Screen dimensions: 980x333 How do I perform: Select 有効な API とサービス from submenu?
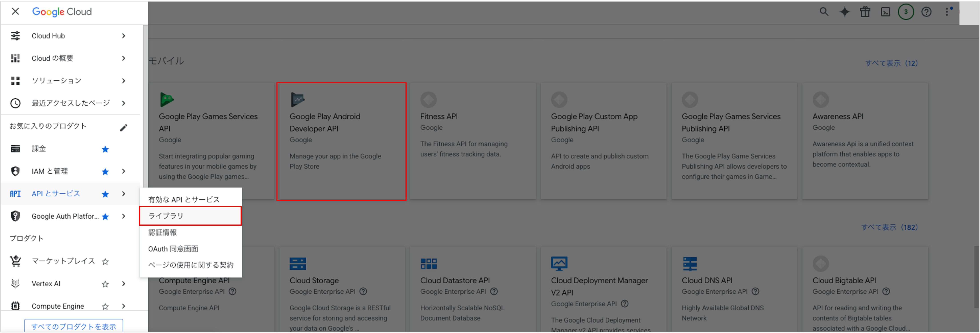click(190, 199)
